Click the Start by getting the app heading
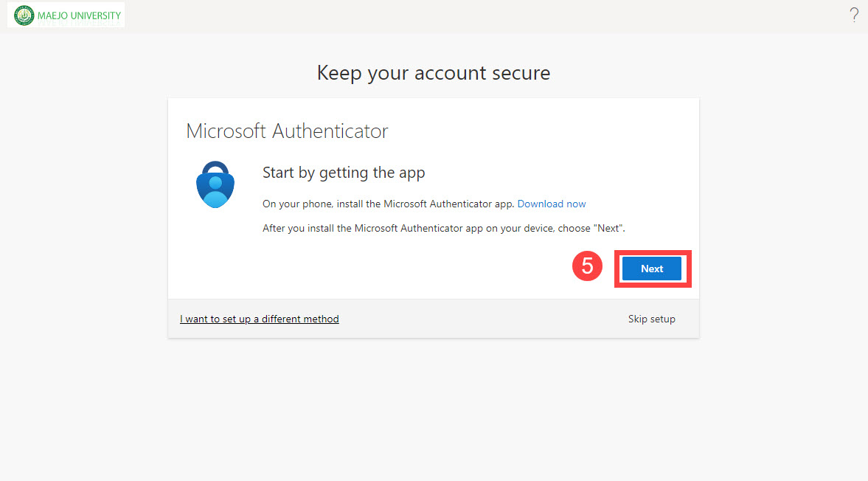The image size is (868, 481). (x=344, y=173)
